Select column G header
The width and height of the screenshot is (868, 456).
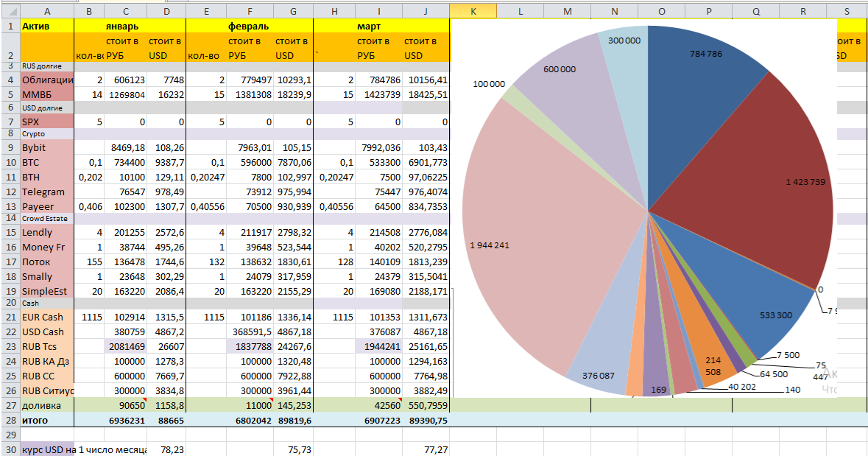(294, 11)
